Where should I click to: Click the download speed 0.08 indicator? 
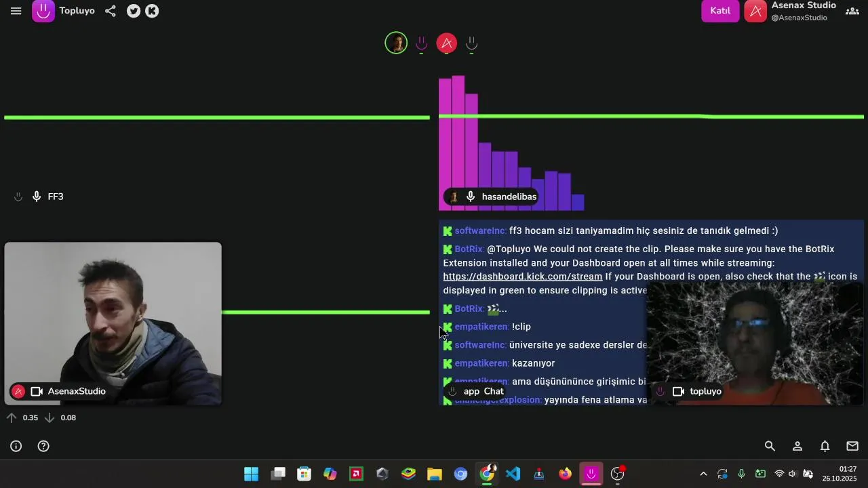coord(60,418)
